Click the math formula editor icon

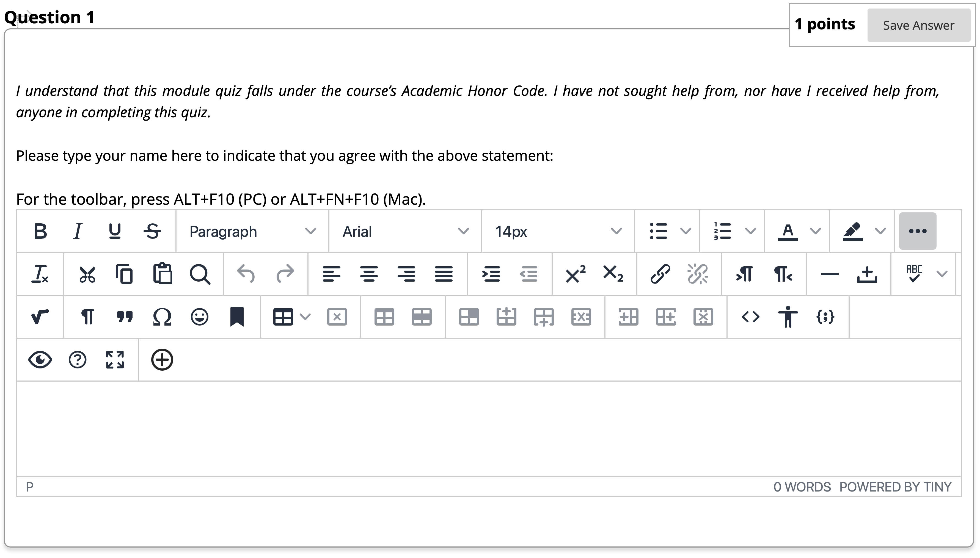coord(40,317)
